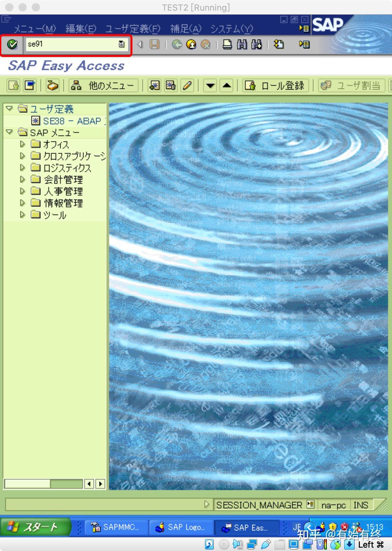Screen dimensions: 392x551
Task: Click the Delete Favorites icon
Action: click(x=171, y=86)
